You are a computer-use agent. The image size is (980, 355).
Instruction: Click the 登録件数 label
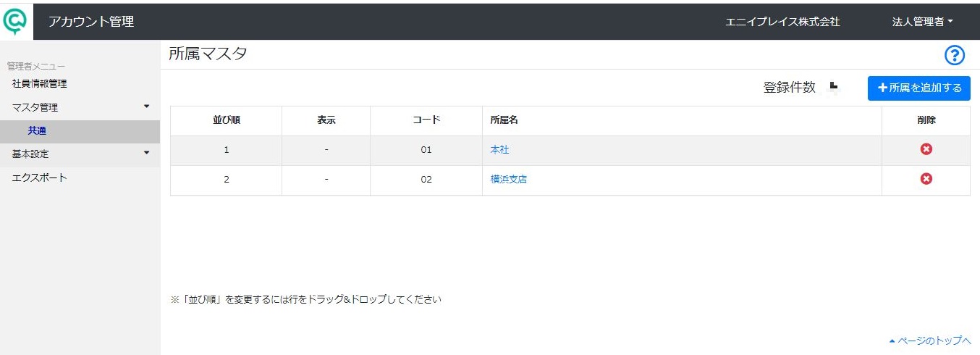[790, 88]
